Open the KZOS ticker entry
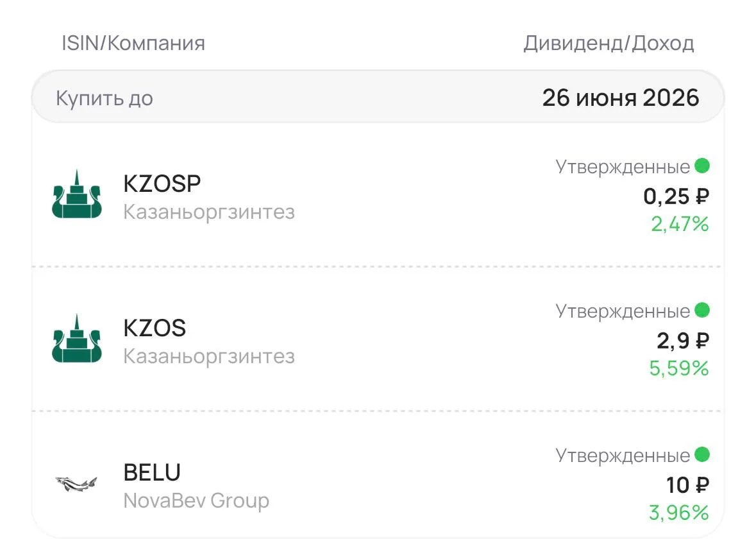 (155, 328)
